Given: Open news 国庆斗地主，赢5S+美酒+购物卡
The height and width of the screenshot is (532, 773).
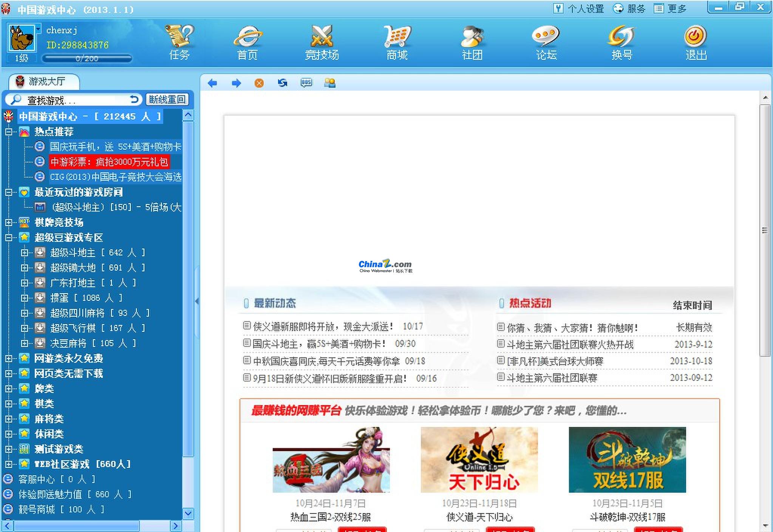Looking at the screenshot, I should coord(319,343).
